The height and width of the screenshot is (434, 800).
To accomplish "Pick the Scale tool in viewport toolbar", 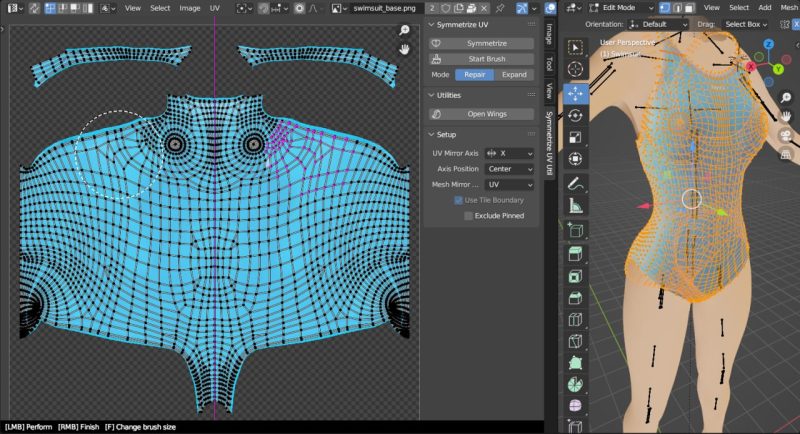I will (576, 137).
